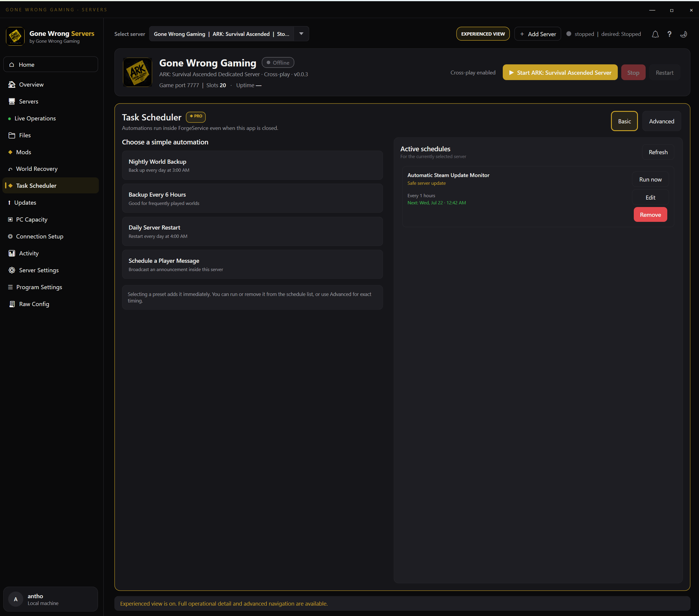The height and width of the screenshot is (616, 699).
Task: Open notifications bell icon
Action: (655, 34)
